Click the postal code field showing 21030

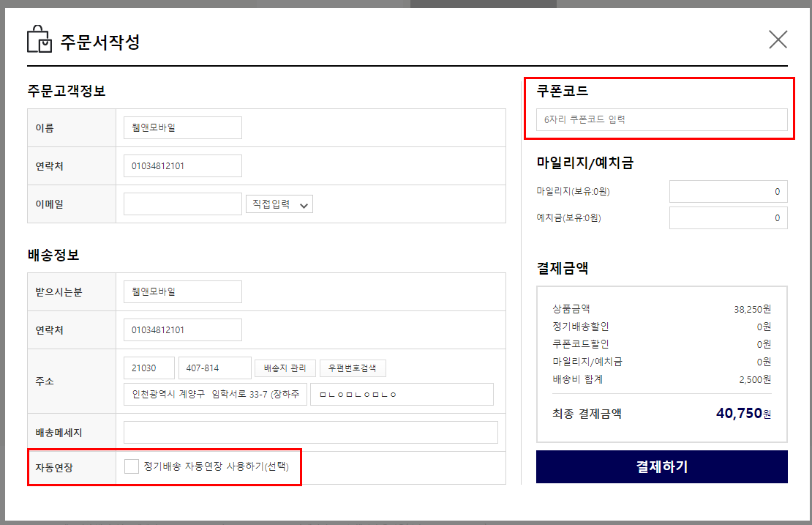(149, 368)
